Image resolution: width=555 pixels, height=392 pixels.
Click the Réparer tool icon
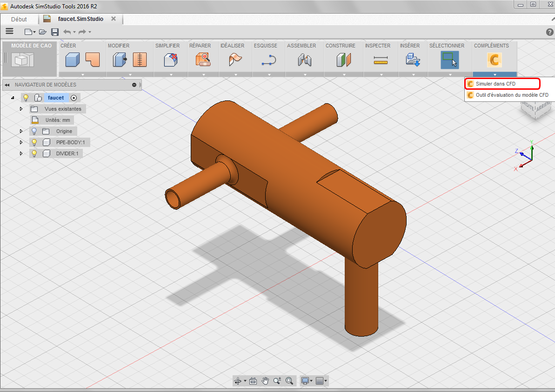click(203, 60)
